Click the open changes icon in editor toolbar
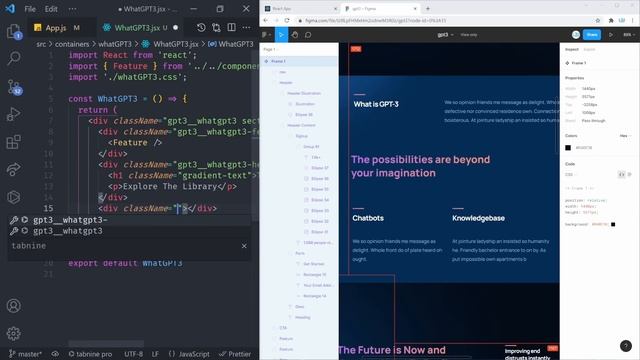 pos(216,27)
